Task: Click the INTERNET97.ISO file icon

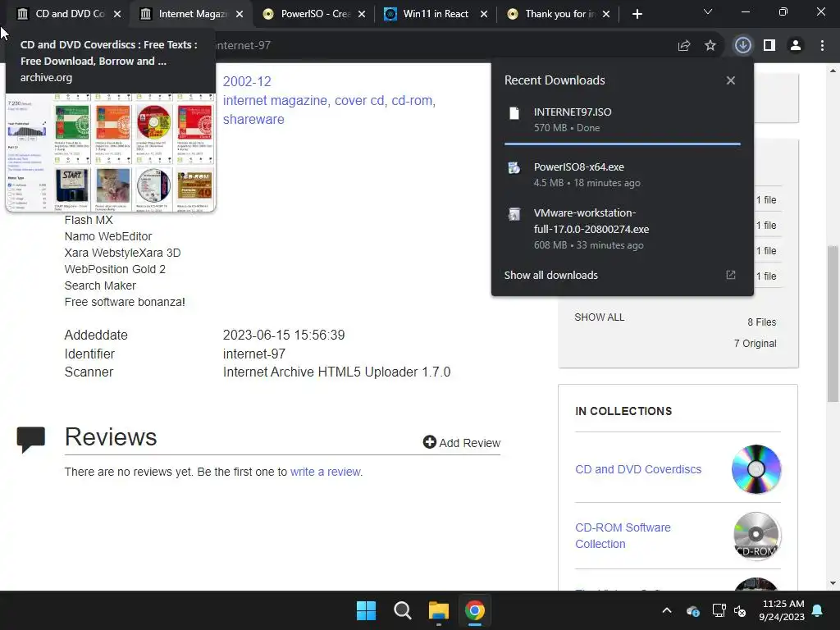Action: coord(514,113)
